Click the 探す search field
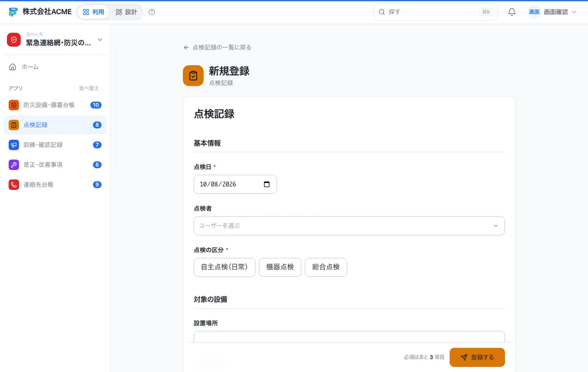The width and height of the screenshot is (588, 372). pyautogui.click(x=435, y=12)
